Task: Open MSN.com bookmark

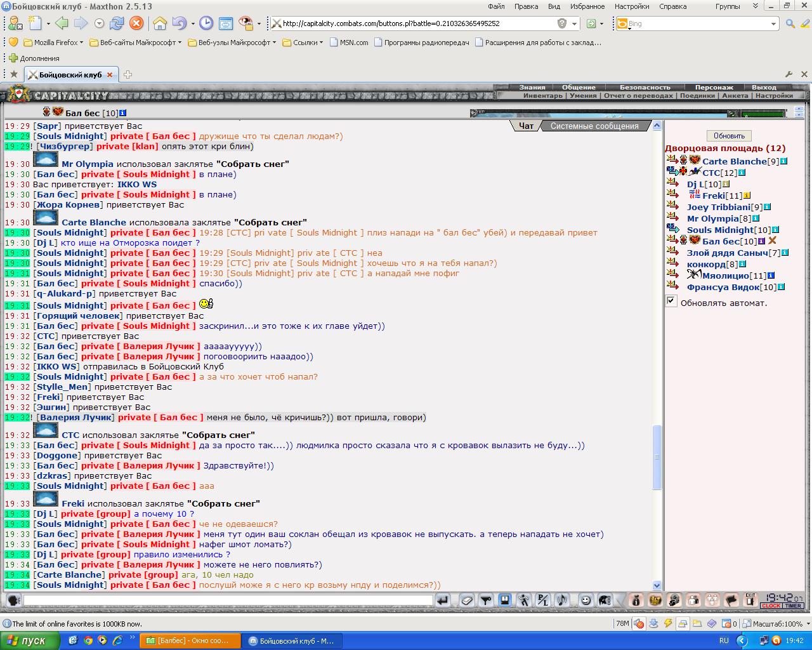Action: [x=348, y=43]
